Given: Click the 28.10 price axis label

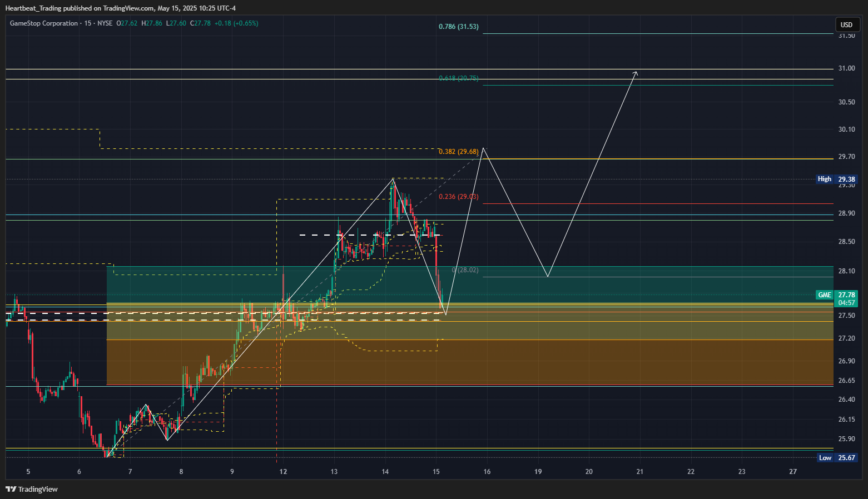Looking at the screenshot, I should coord(846,271).
